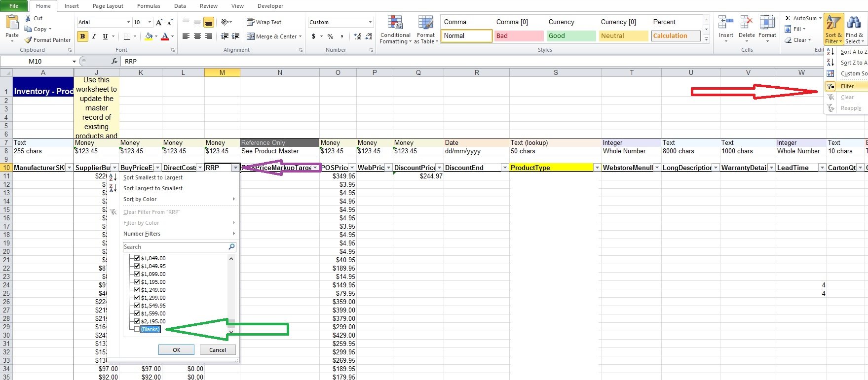
Task: Switch to the Insert tab
Action: coord(72,6)
